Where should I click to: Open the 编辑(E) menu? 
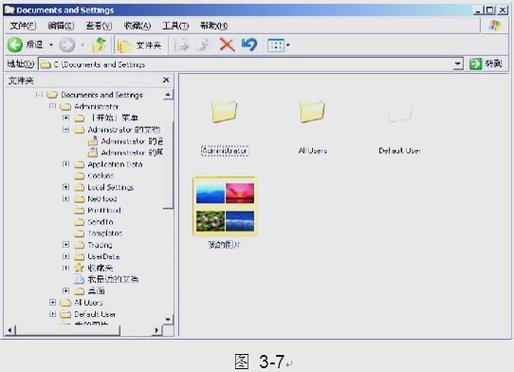61,26
